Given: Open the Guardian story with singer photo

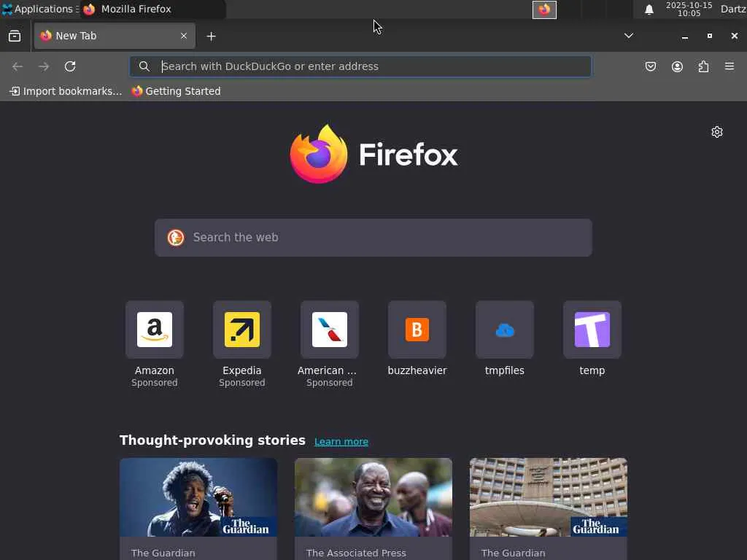Looking at the screenshot, I should (198, 508).
